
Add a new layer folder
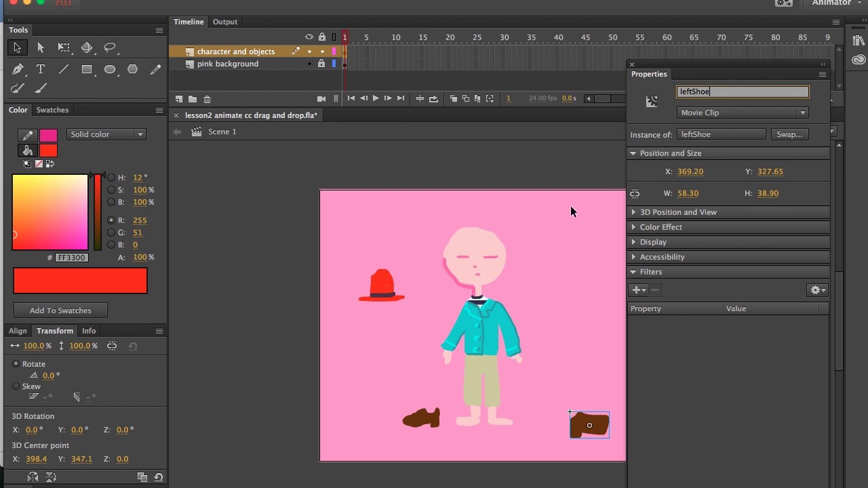pyautogui.click(x=193, y=99)
